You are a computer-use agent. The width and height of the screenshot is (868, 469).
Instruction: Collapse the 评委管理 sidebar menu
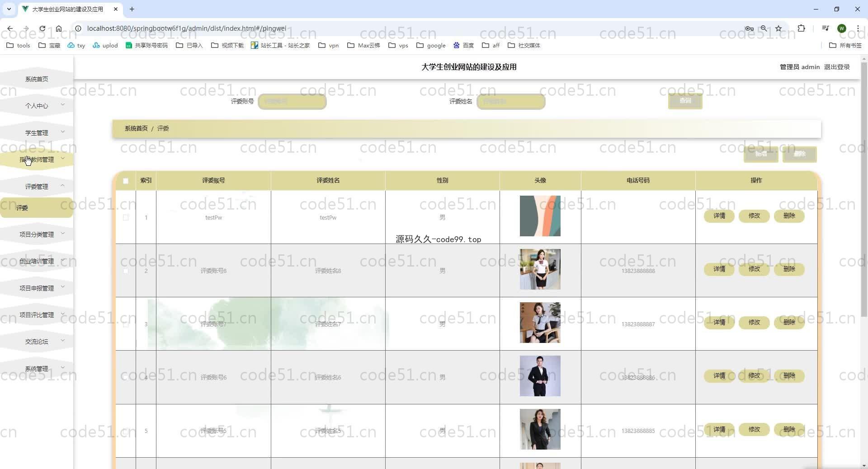(37, 186)
